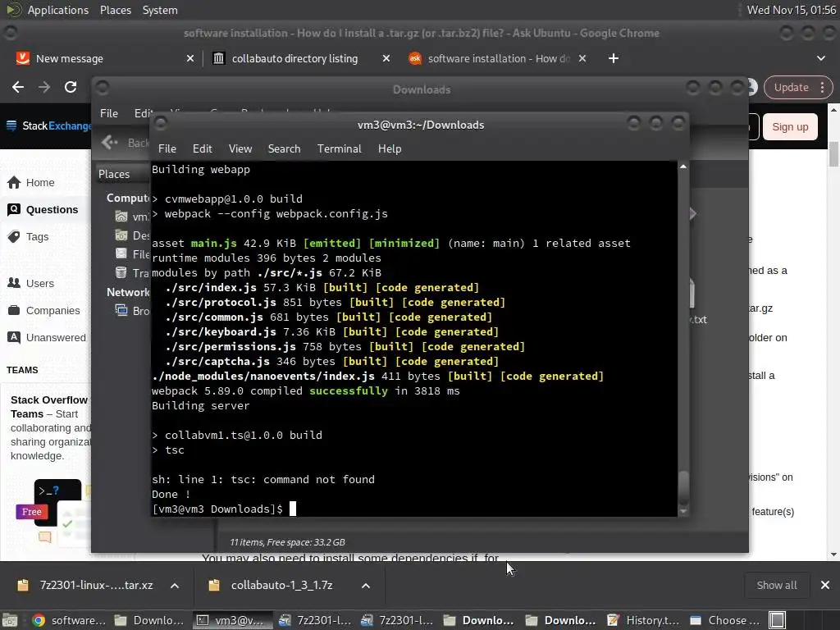The image size is (840, 630).
Task: Switch to History.t taskbar entry
Action: tap(643, 620)
